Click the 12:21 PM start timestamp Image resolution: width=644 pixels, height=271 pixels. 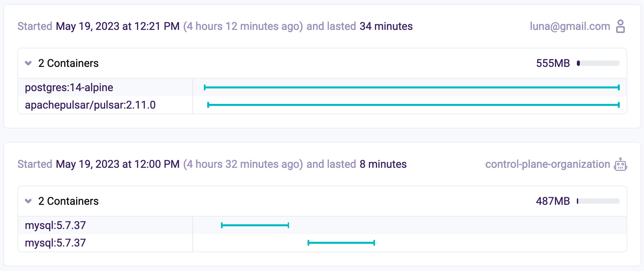tap(117, 26)
